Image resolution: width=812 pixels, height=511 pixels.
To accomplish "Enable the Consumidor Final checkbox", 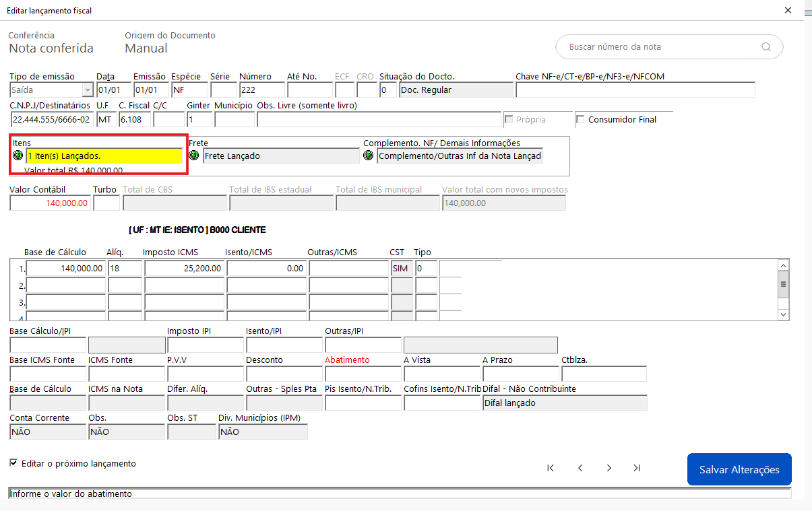I will click(580, 119).
